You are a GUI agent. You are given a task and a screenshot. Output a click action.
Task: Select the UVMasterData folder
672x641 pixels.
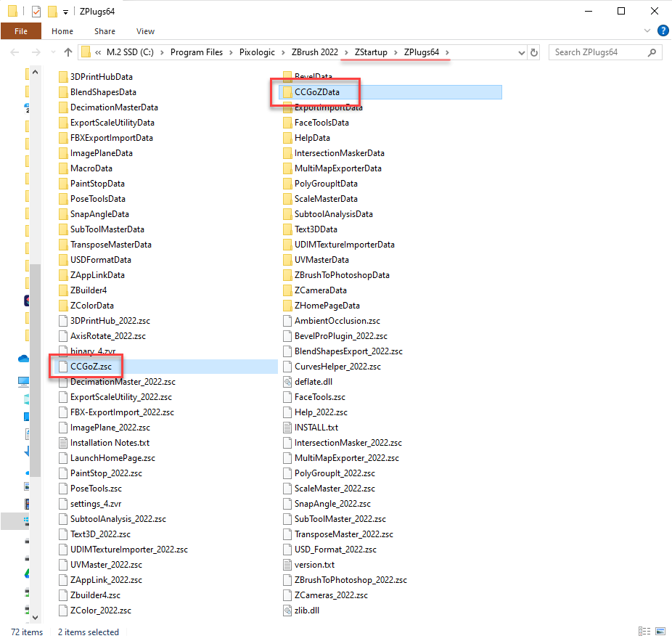point(316,260)
